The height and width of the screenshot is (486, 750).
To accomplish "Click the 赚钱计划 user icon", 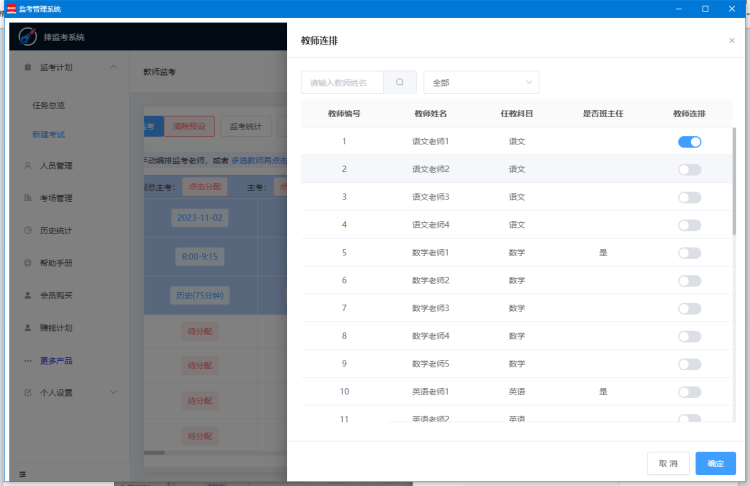I will pos(28,328).
